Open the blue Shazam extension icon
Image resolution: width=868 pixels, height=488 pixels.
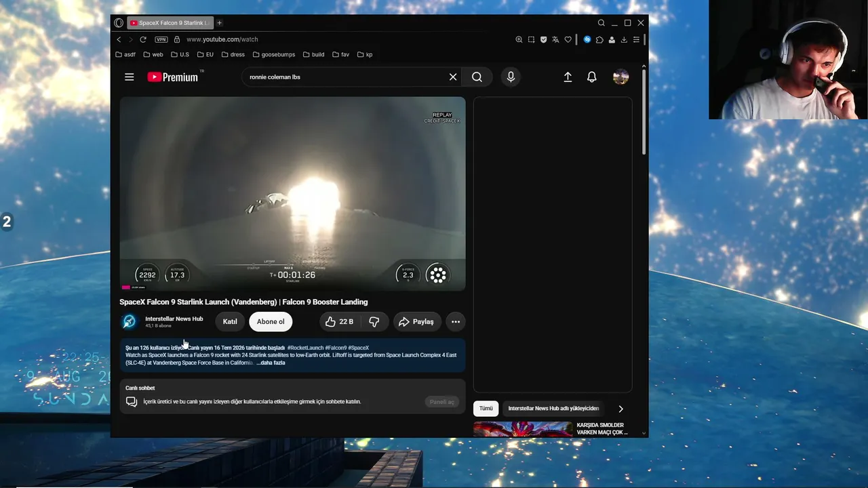587,40
